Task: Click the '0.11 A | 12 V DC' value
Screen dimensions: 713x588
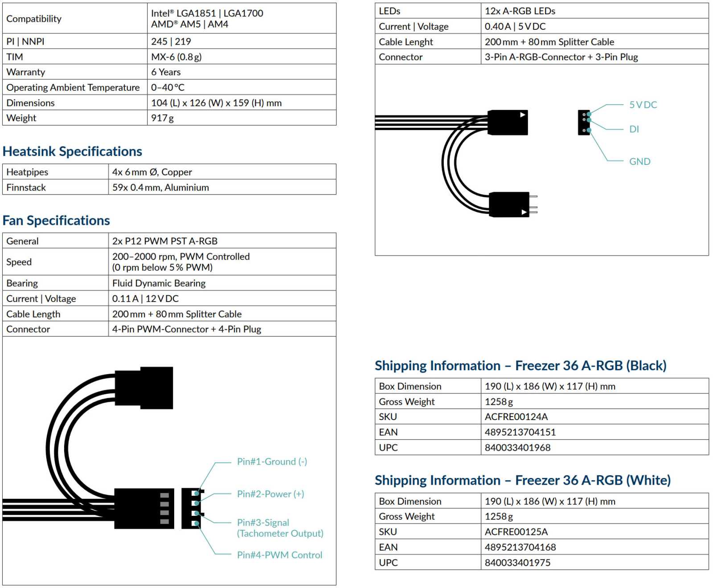Action: 145,299
